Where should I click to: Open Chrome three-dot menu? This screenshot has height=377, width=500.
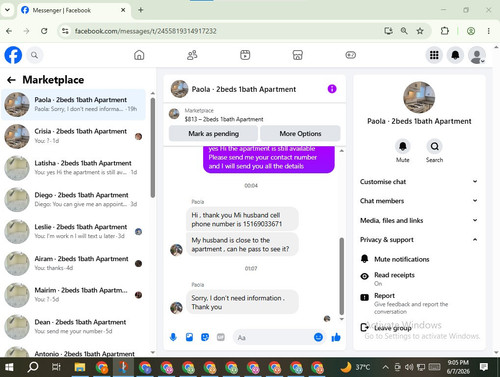click(489, 31)
